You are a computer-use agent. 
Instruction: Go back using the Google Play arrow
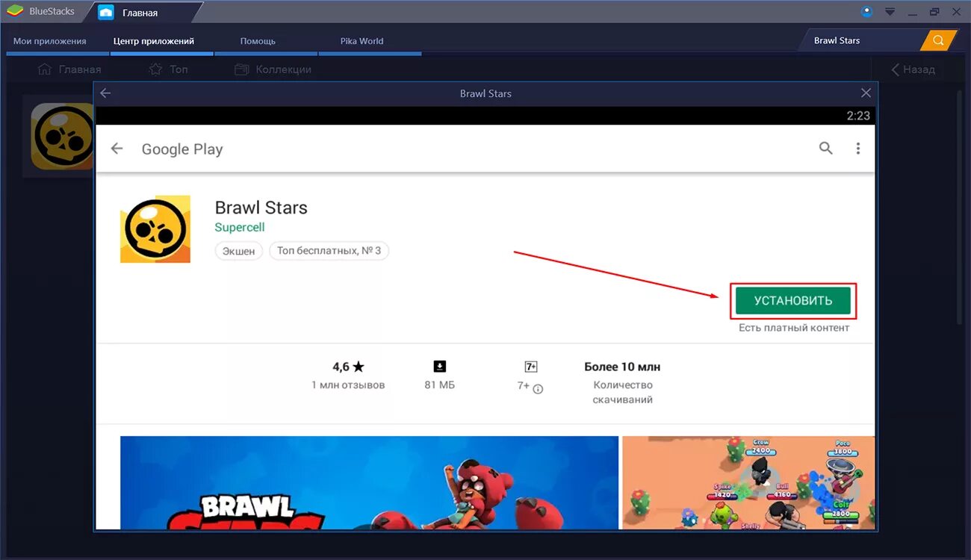pos(117,149)
